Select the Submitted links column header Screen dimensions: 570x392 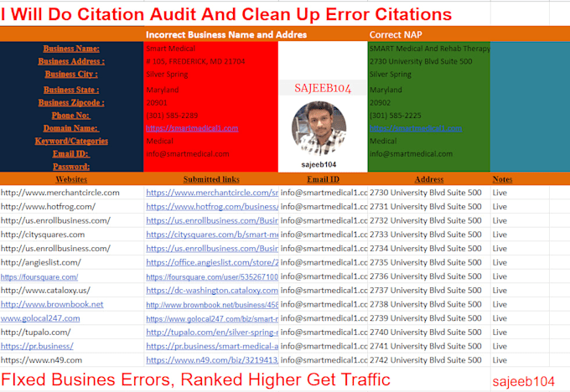click(x=211, y=179)
